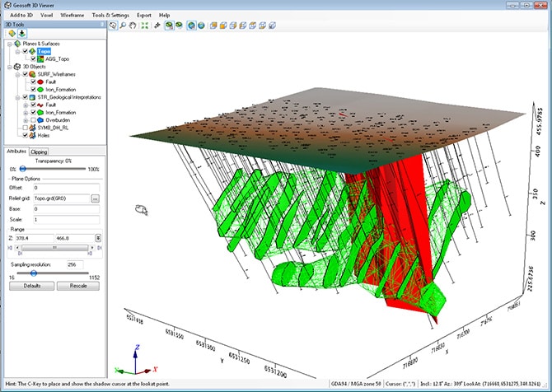Viewport: 552px width, 392px height.
Task: Click the range scrollbar left arrow
Action: click(x=17, y=248)
